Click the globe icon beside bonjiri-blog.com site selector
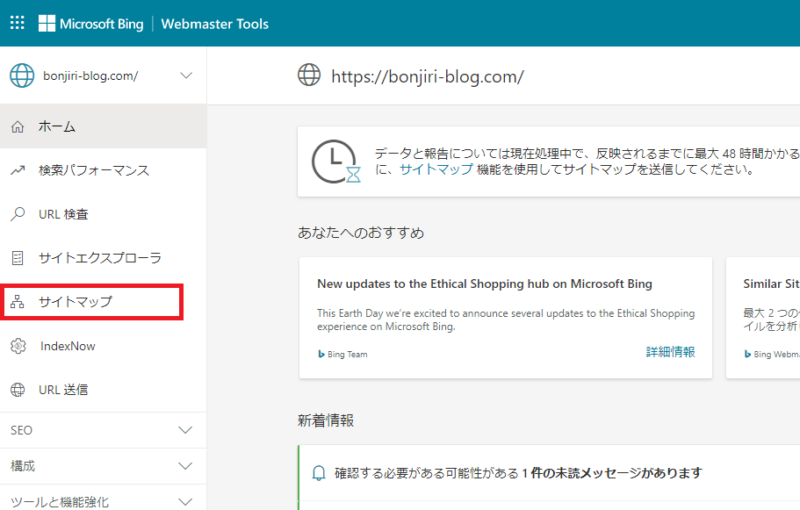The height and width of the screenshot is (510, 800). (22, 76)
